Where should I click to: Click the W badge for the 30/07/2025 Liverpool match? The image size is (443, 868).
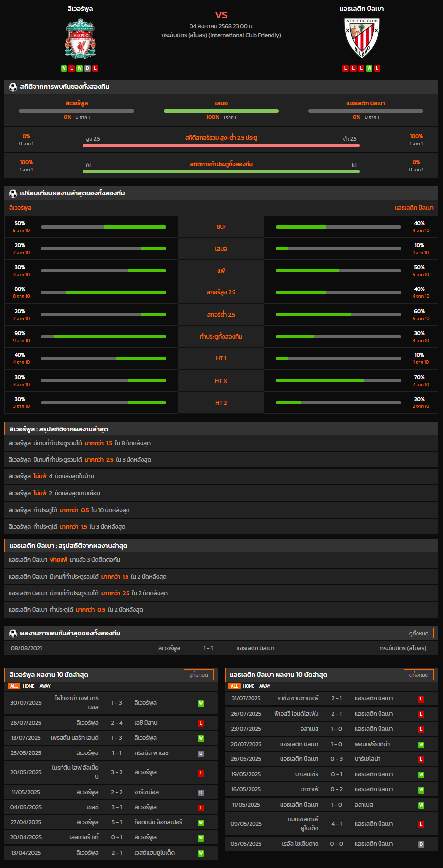201,703
